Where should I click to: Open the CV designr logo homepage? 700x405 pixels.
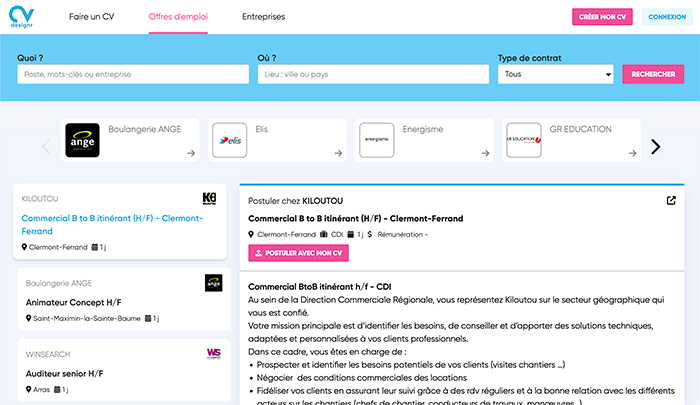[21, 17]
